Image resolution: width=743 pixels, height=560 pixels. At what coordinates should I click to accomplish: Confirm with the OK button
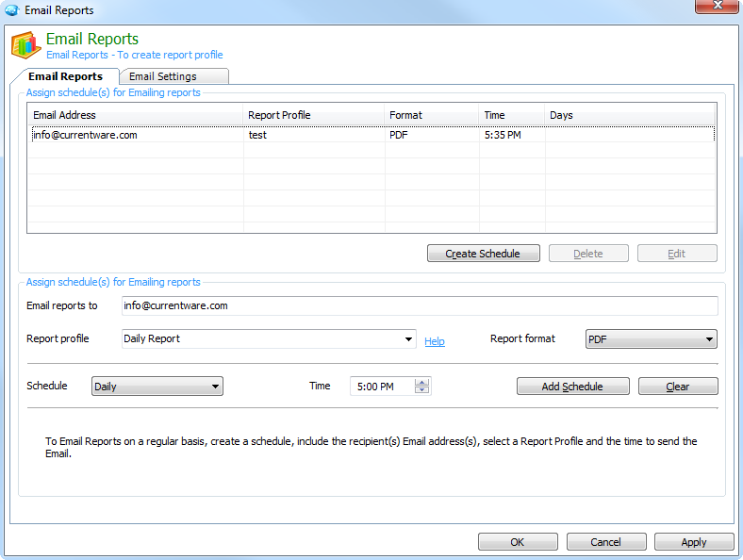(518, 541)
